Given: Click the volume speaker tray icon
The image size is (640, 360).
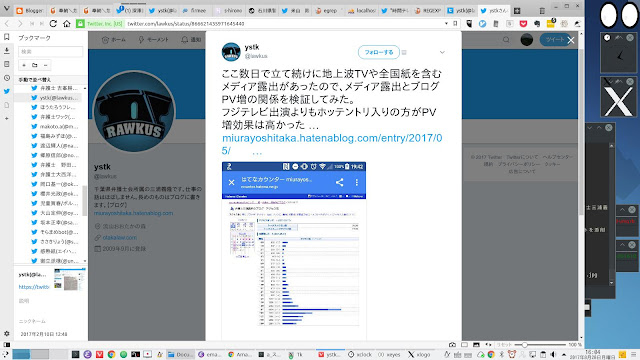Looking at the screenshot, I should pyautogui.click(x=553, y=355).
